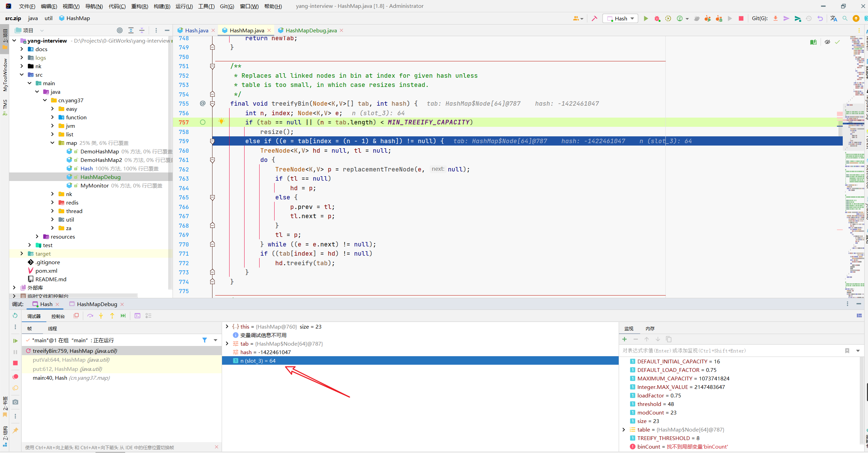The width and height of the screenshot is (868, 453).
Task: Open the 重构(R) menu
Action: click(139, 6)
